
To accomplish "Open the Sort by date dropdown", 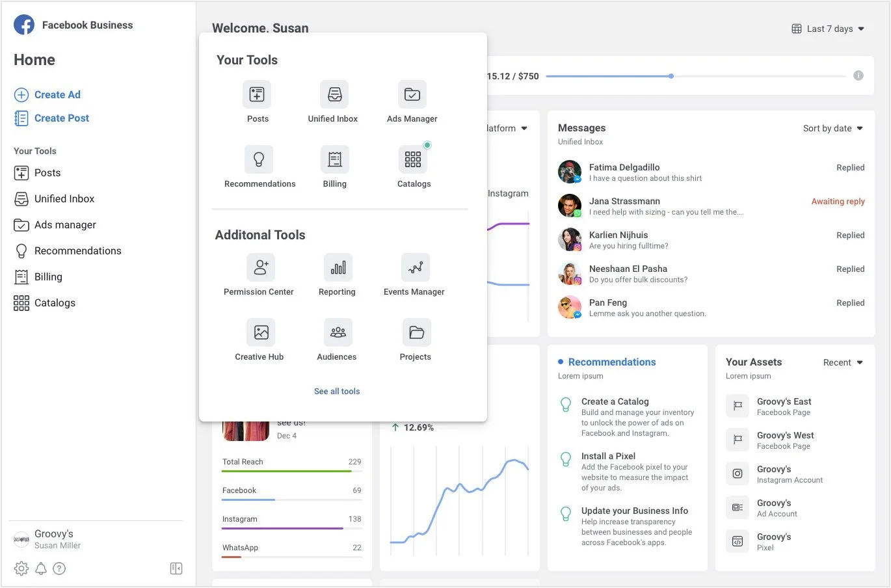I will point(833,128).
